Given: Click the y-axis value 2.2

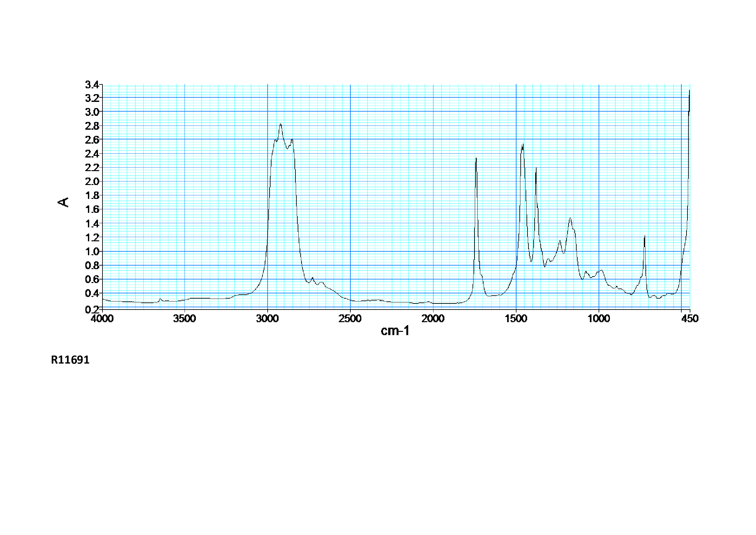Looking at the screenshot, I should [92, 168].
